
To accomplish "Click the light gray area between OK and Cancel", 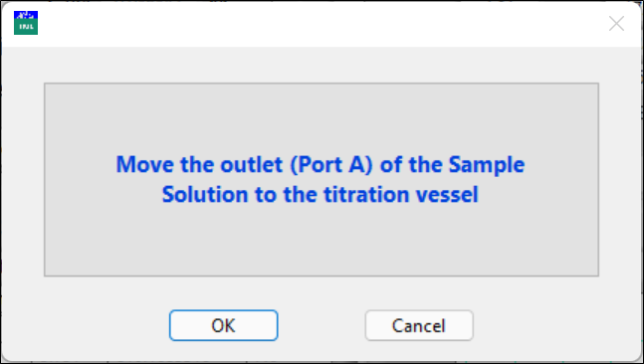I will [x=322, y=325].
